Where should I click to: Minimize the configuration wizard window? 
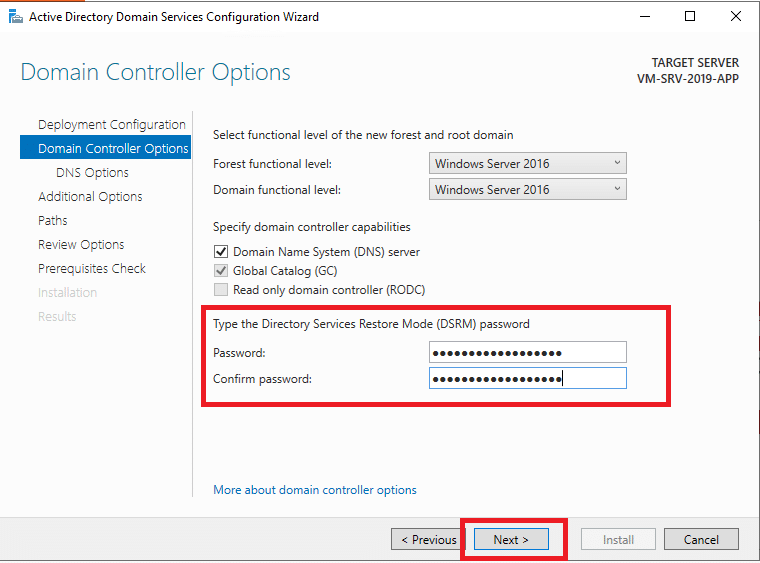tap(645, 16)
